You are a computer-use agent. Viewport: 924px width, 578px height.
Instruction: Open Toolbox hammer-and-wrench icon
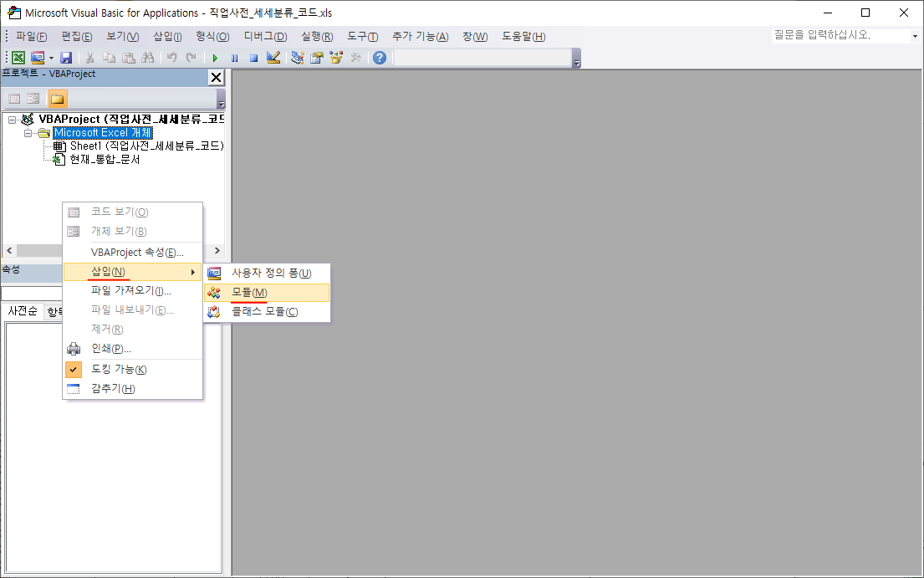[356, 58]
